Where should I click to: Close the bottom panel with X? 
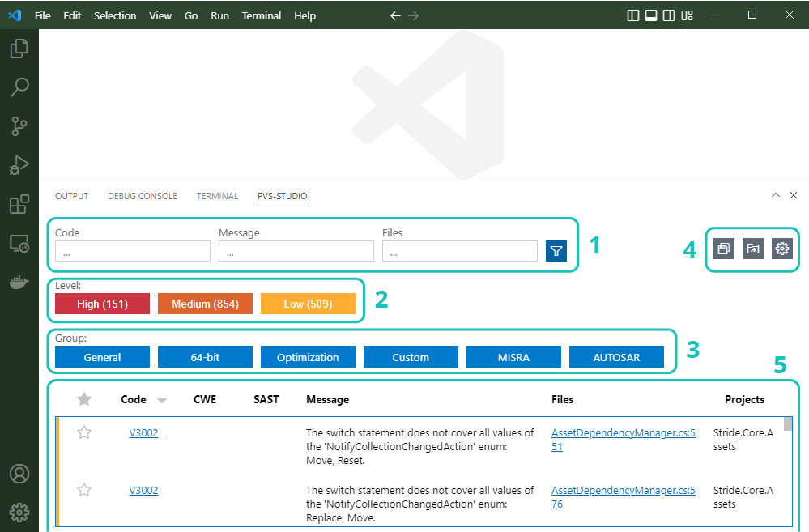794,195
